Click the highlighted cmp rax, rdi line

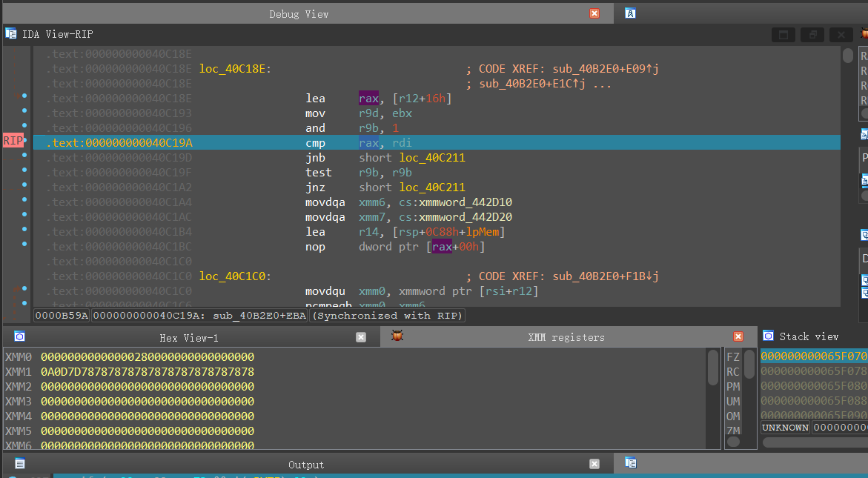(437, 143)
